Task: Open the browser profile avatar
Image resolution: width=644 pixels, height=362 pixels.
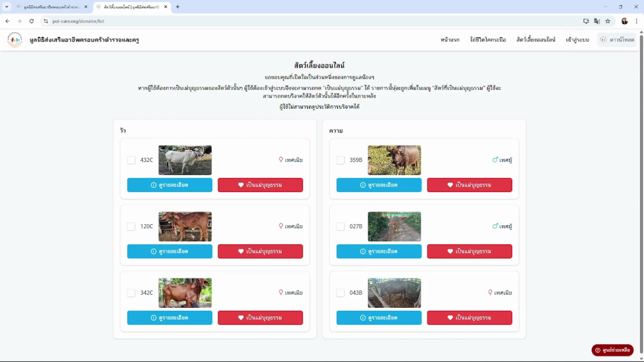Action: tap(625, 21)
